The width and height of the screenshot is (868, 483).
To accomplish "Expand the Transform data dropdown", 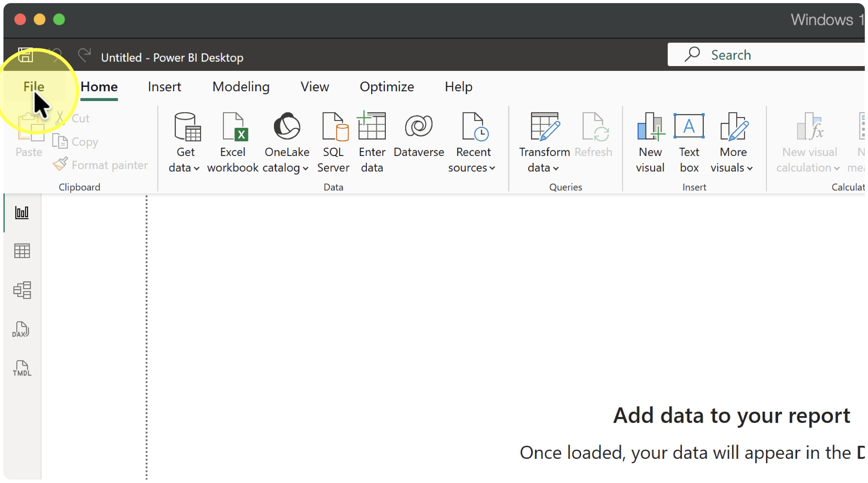I will coord(556,168).
